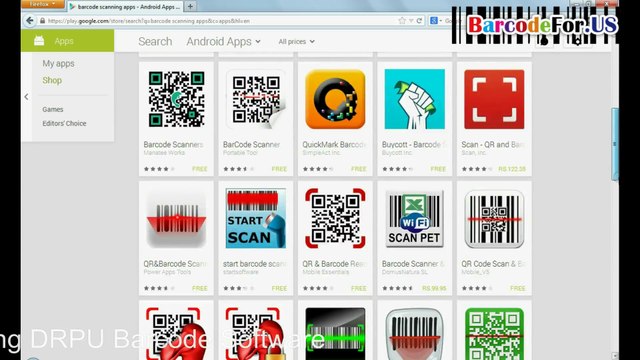Reload the page with the refresh icon

pyautogui.click(x=419, y=20)
